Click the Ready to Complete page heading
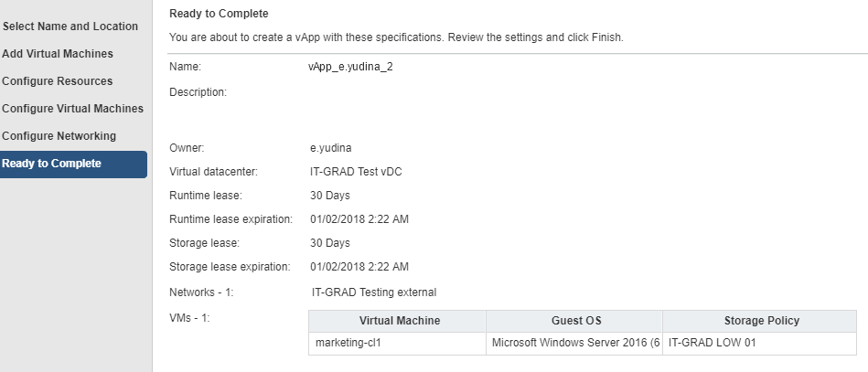The image size is (868, 372). coord(219,14)
